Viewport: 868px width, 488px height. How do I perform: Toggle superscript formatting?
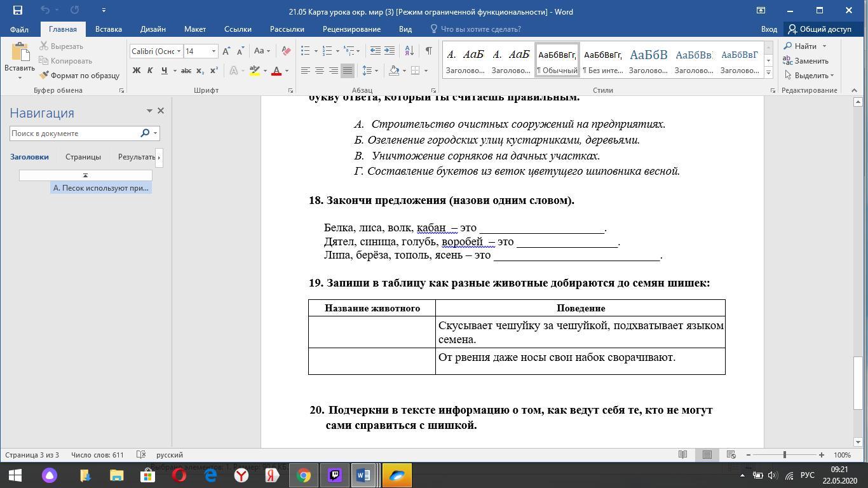214,71
